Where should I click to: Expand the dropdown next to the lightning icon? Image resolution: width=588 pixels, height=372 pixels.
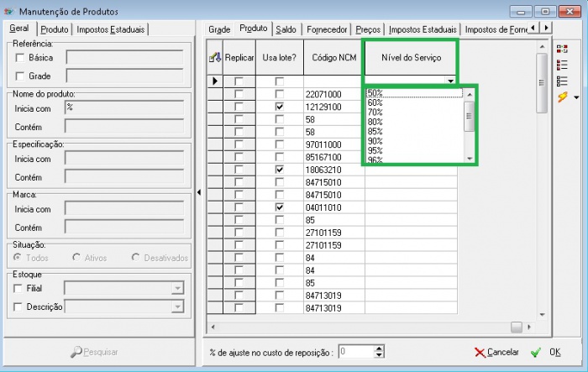[x=575, y=98]
